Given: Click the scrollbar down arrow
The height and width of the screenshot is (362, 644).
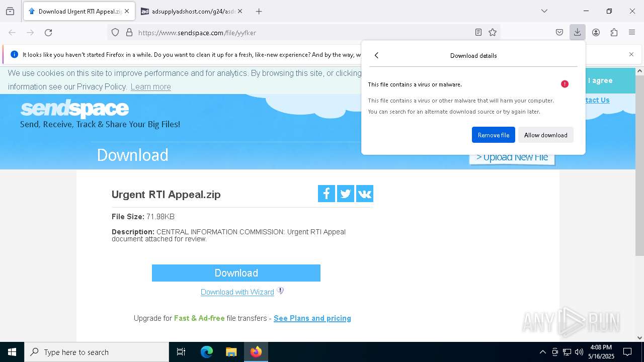Looking at the screenshot, I should click(639, 338).
